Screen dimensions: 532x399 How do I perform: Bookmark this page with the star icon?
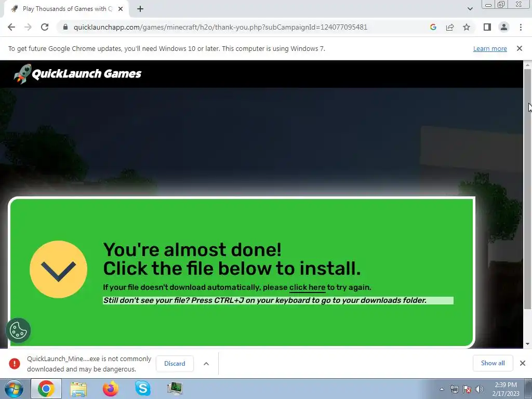pyautogui.click(x=467, y=27)
